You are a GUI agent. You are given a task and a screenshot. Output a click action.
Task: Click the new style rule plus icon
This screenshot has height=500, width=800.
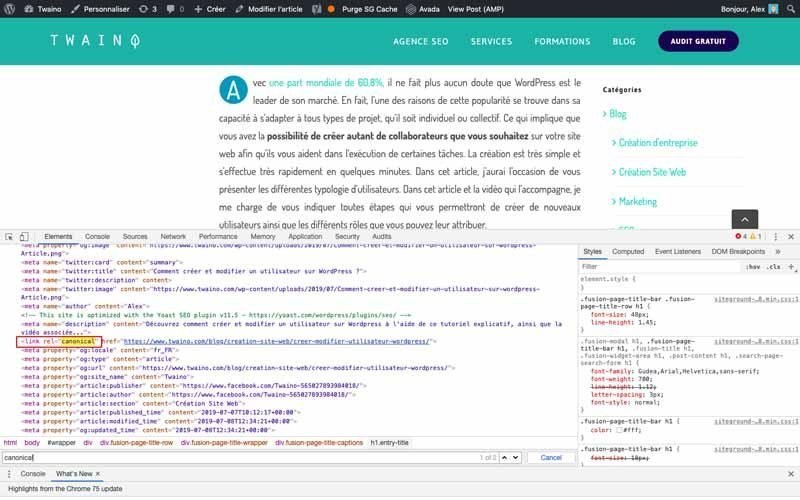pyautogui.click(x=791, y=266)
